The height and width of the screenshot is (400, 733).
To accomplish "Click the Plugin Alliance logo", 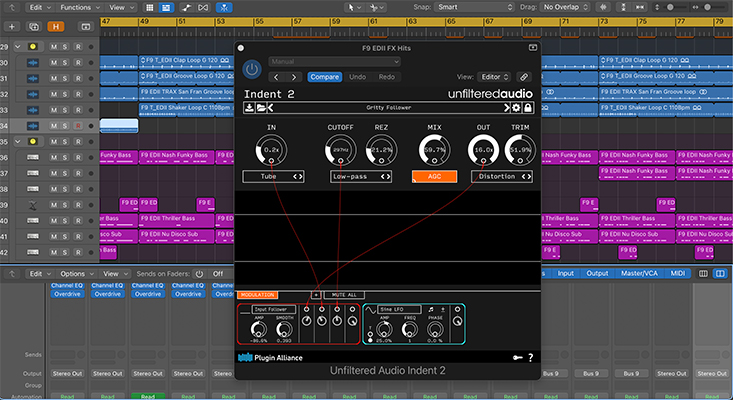I will (270, 357).
